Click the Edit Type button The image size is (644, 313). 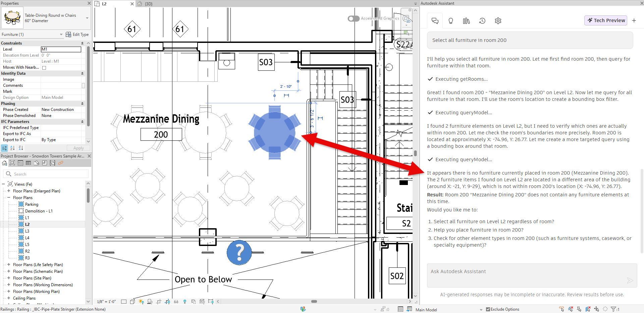77,35
